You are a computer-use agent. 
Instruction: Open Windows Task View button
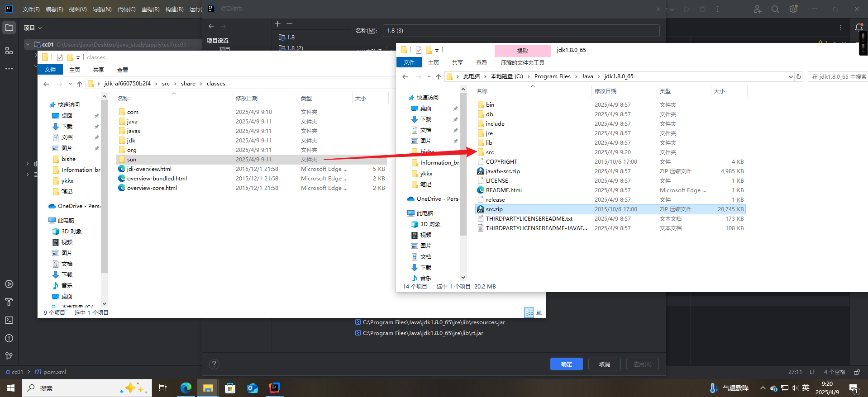pyautogui.click(x=163, y=388)
